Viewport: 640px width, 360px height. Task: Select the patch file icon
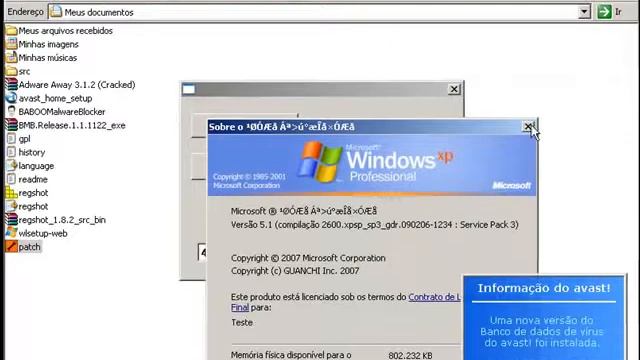pos(11,247)
